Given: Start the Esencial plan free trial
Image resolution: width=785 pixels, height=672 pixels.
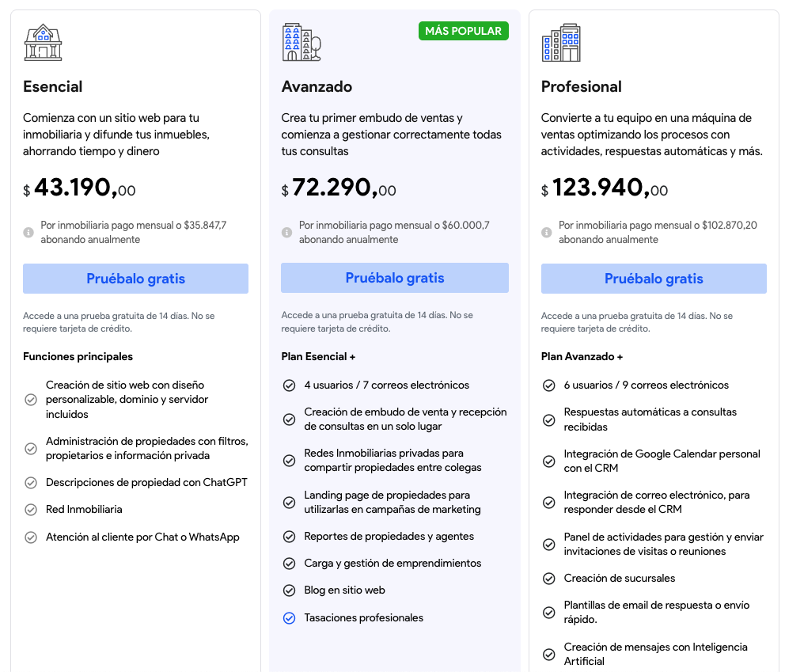Looking at the screenshot, I should 135,279.
